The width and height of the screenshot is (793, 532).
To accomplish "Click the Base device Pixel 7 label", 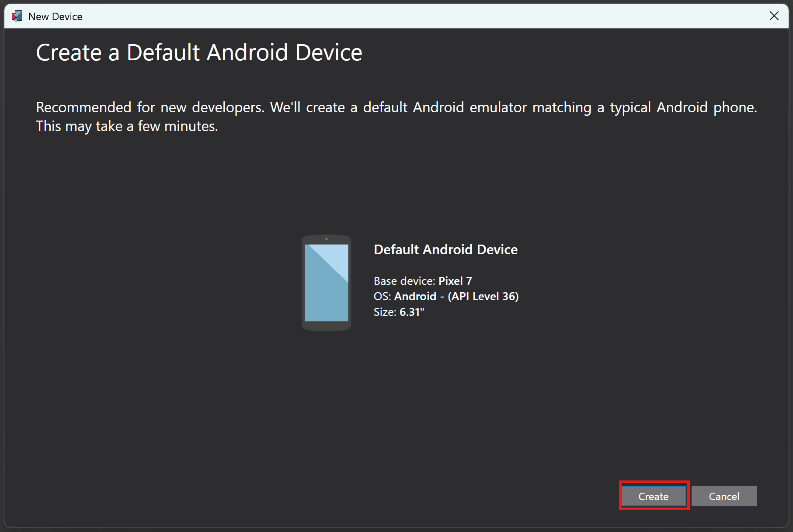I will 422,281.
